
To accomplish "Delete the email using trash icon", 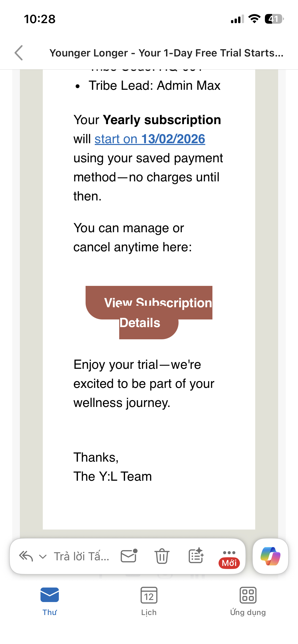I will pos(162,556).
